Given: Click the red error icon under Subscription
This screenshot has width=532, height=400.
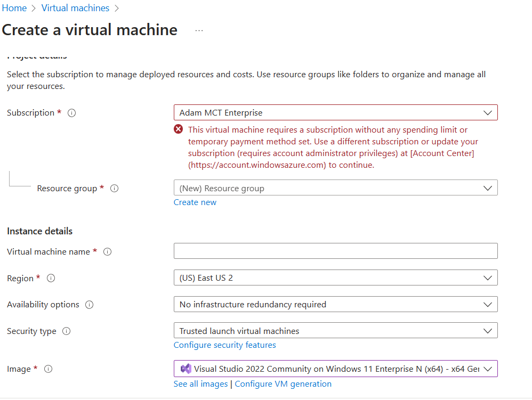Looking at the screenshot, I should click(x=179, y=129).
